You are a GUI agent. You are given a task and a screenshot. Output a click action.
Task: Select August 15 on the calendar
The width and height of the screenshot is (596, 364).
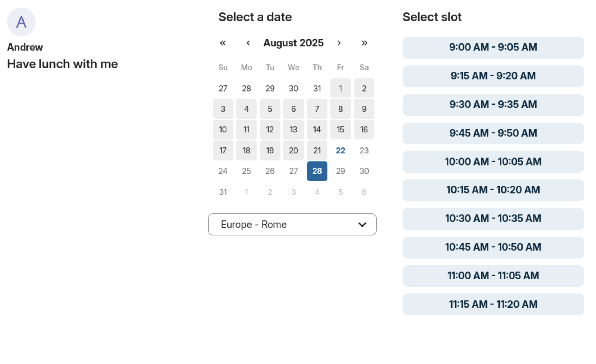point(340,129)
